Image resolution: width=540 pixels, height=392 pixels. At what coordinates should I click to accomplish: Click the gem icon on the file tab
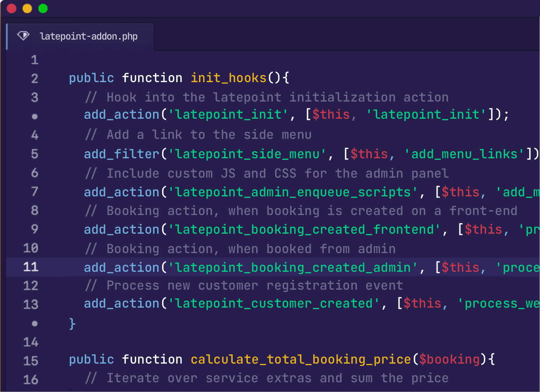coord(23,35)
